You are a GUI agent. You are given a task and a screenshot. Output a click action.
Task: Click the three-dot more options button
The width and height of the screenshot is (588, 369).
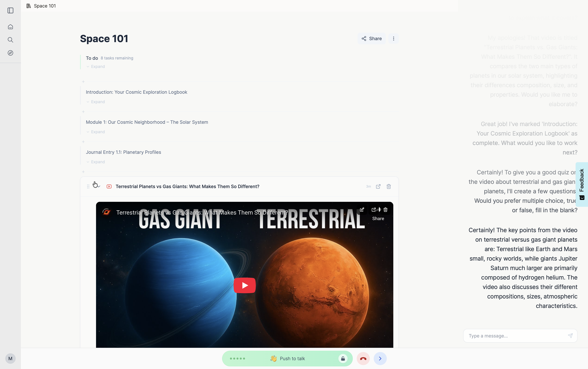coord(393,39)
